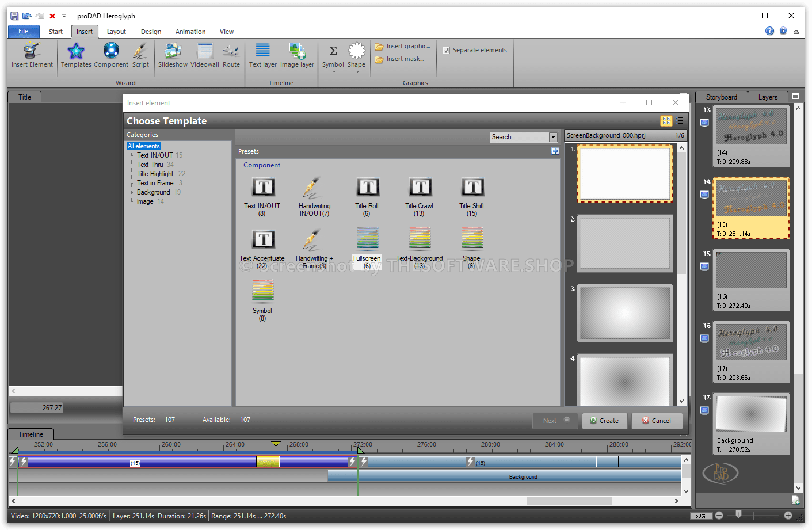Expand the Shape dropdown in ribbon
This screenshot has height=530, width=812.
pos(357,72)
